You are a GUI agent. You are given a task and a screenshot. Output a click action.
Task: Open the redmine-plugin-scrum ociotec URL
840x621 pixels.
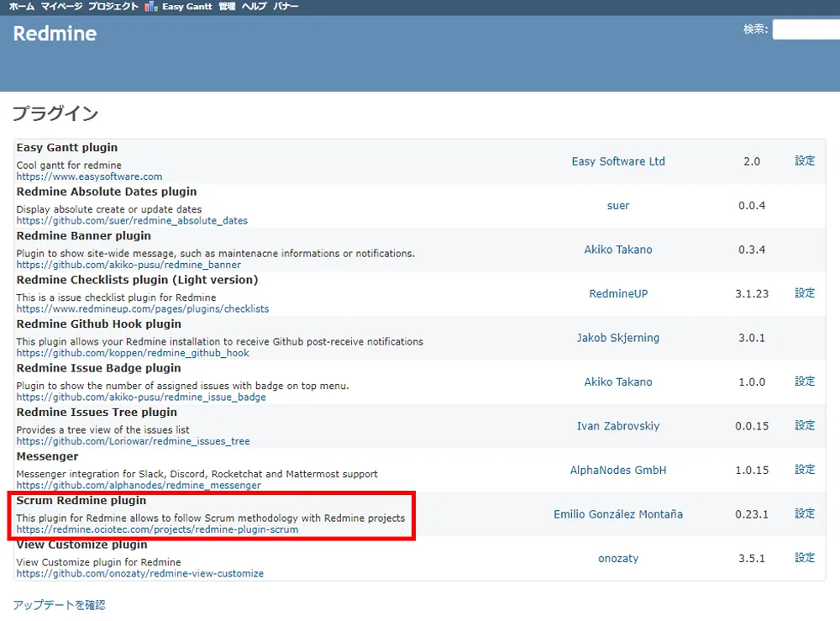click(157, 529)
